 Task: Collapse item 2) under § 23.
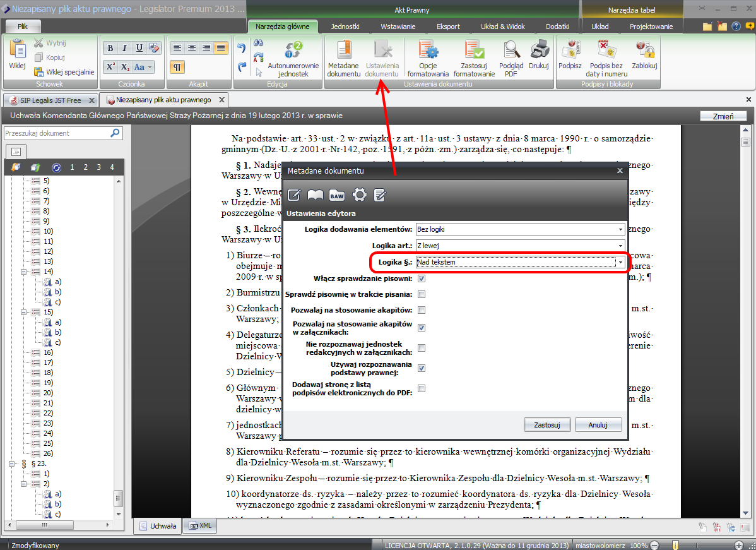(23, 484)
